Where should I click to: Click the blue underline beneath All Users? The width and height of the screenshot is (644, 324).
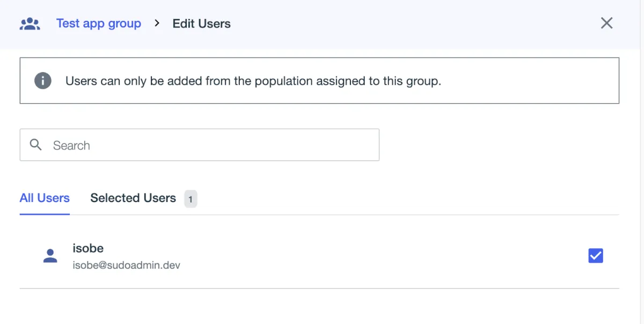45,214
